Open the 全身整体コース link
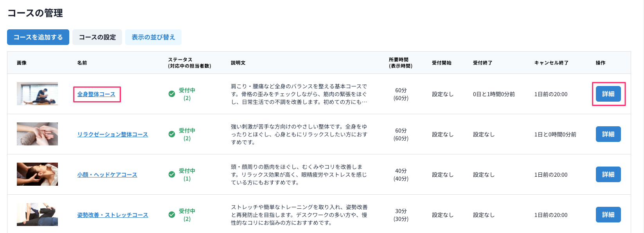The width and height of the screenshot is (644, 233). tap(96, 94)
